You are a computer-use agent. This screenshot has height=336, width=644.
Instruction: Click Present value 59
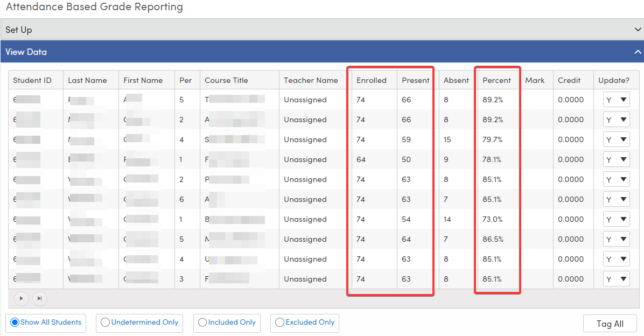coord(406,139)
